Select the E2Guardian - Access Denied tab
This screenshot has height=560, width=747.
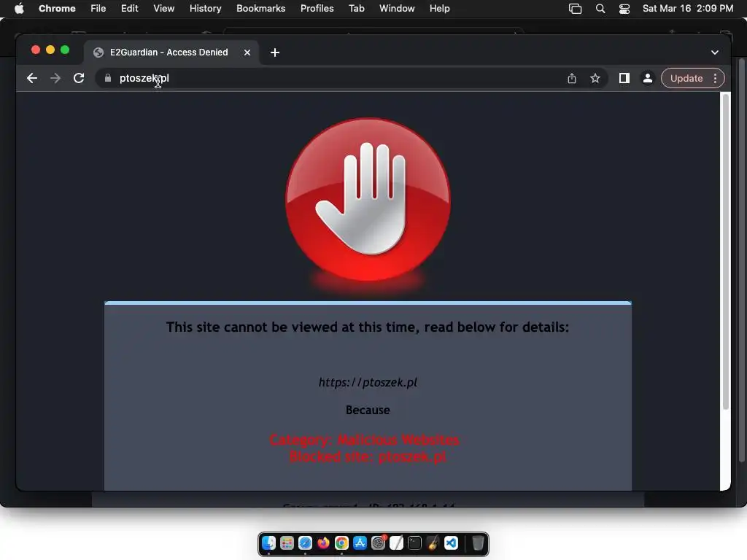click(171, 52)
